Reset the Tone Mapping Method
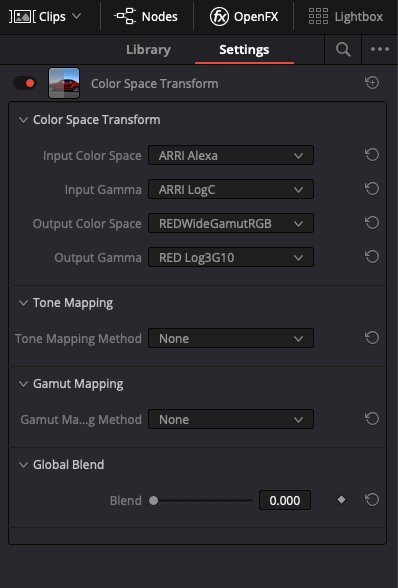This screenshot has height=588, width=398. coord(372,338)
